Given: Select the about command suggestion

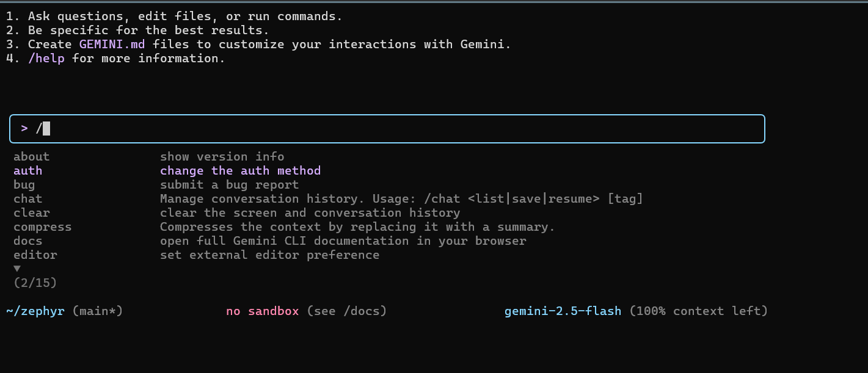Looking at the screenshot, I should pos(32,157).
